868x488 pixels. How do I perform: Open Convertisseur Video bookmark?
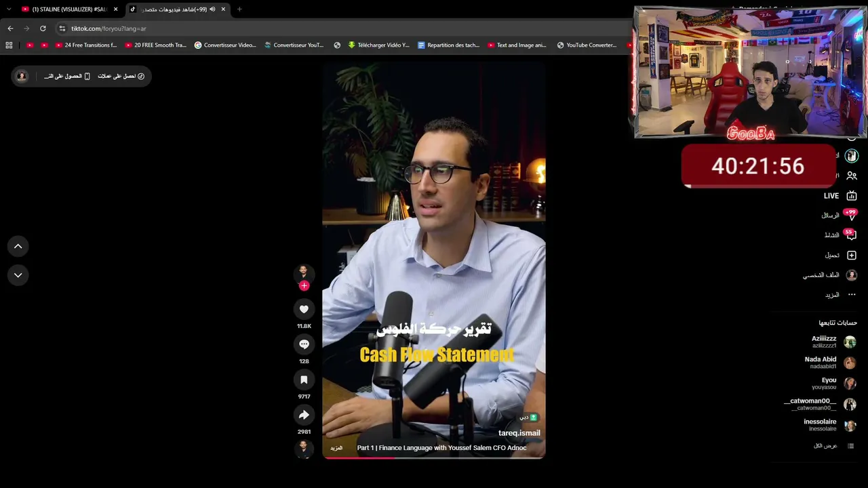(225, 45)
